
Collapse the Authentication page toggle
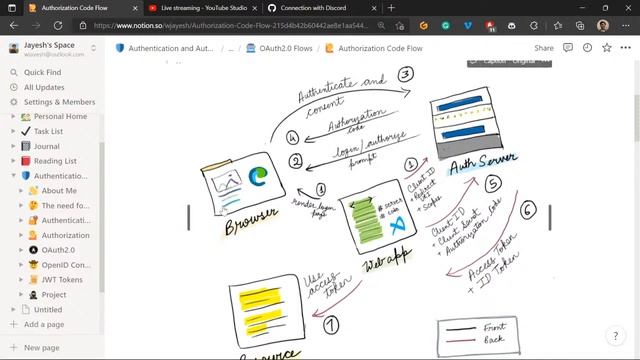click(13, 176)
